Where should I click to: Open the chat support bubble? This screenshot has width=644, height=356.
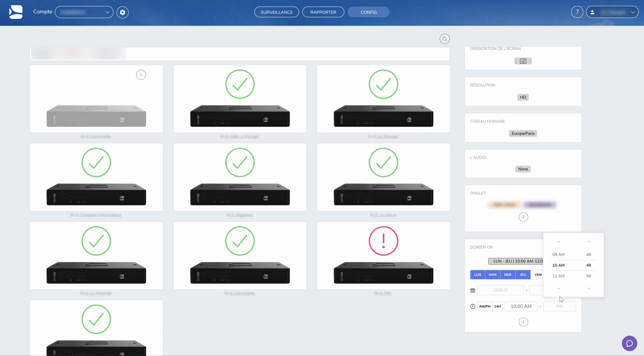click(629, 343)
